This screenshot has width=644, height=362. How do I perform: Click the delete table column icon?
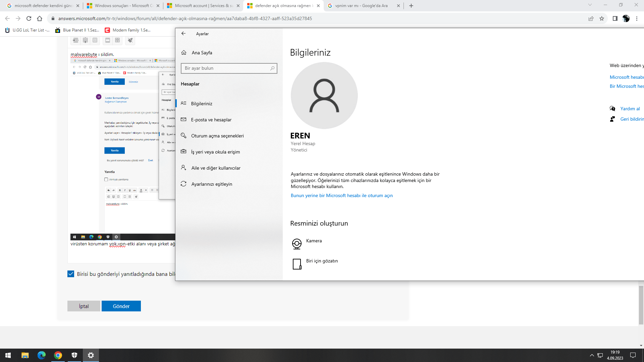coord(86,40)
